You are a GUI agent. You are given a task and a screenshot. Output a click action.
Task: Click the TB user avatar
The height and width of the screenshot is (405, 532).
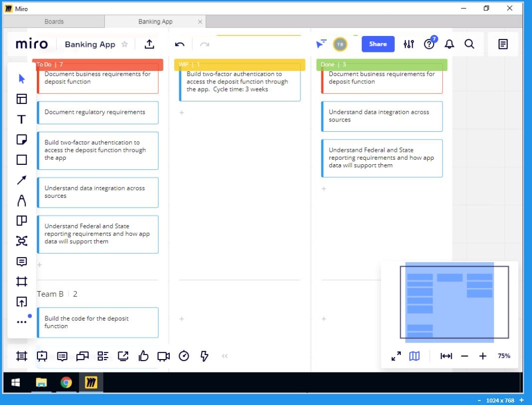pos(340,44)
